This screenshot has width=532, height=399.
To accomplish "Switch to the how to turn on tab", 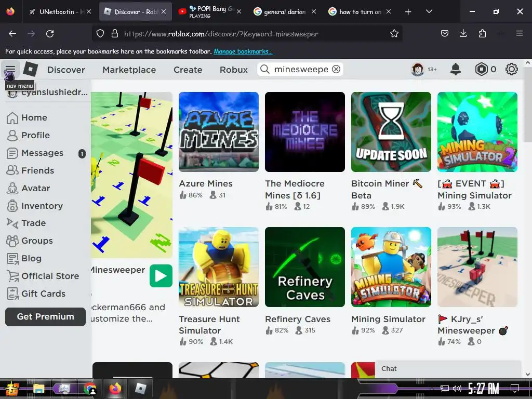I will coord(360,11).
